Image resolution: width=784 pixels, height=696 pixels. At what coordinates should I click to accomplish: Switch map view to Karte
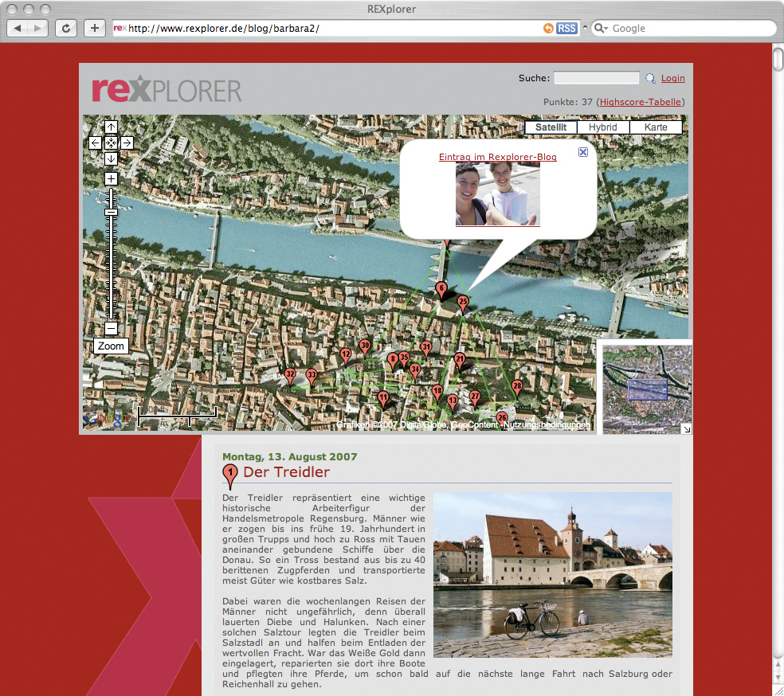click(656, 127)
